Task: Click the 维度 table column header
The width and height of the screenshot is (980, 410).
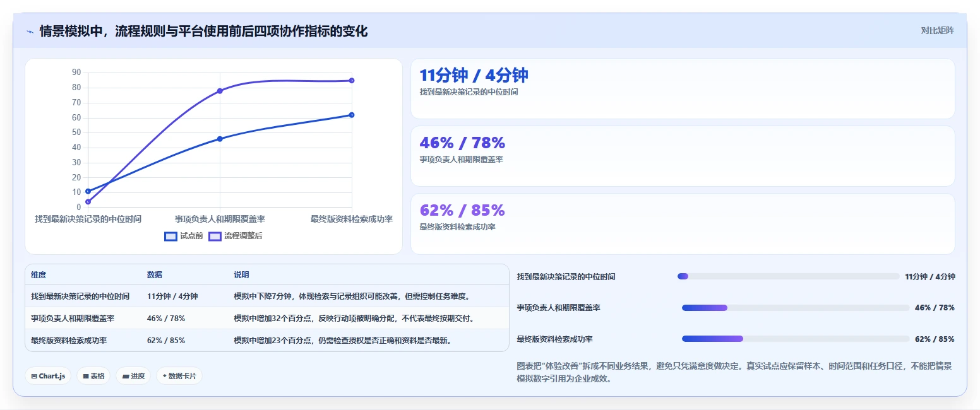Action: pos(39,275)
